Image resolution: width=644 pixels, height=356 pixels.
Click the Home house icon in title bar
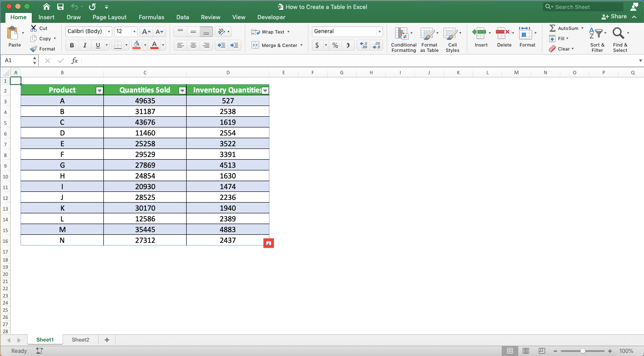coord(47,7)
